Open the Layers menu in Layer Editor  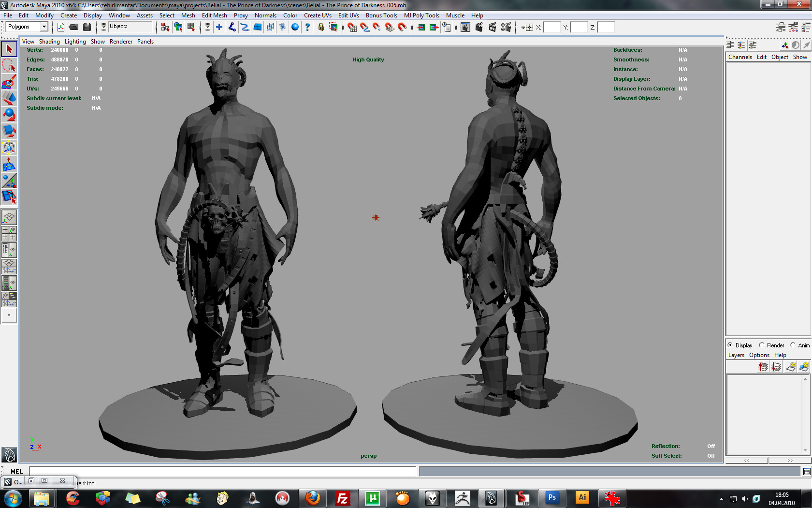pos(736,355)
